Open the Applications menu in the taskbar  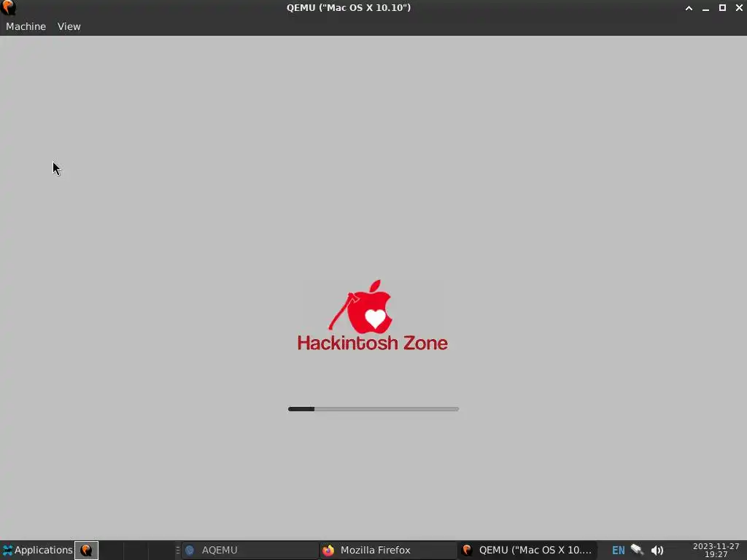37,550
